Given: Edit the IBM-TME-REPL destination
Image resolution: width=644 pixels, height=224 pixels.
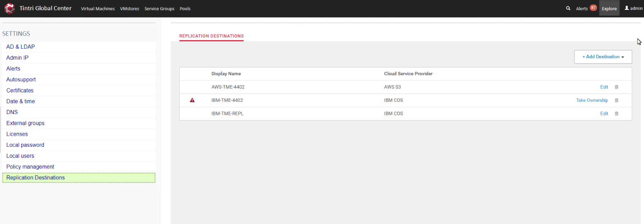Looking at the screenshot, I should point(604,114).
